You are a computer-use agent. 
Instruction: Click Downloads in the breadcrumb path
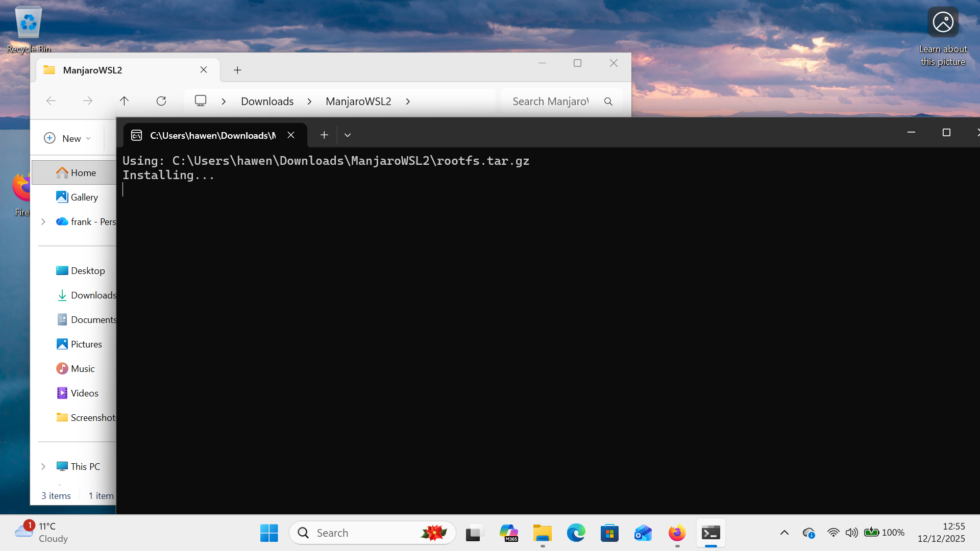(x=267, y=101)
